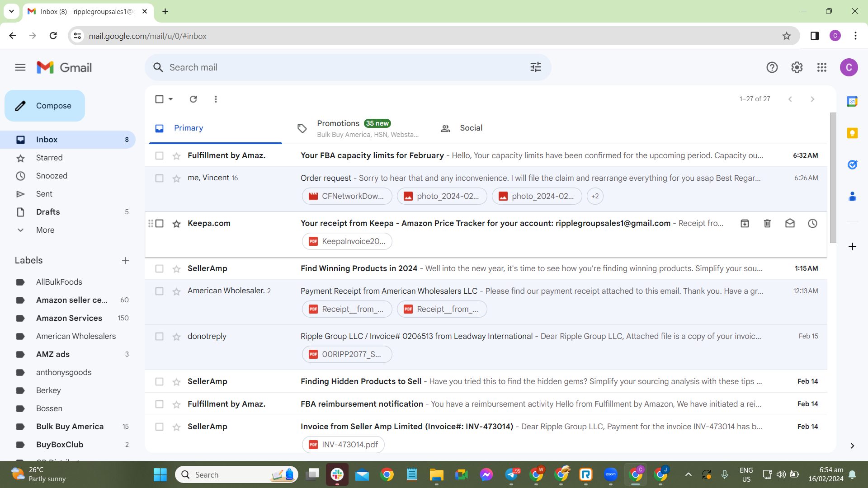Snooze the Keepa.com email
The image size is (868, 488).
812,223
